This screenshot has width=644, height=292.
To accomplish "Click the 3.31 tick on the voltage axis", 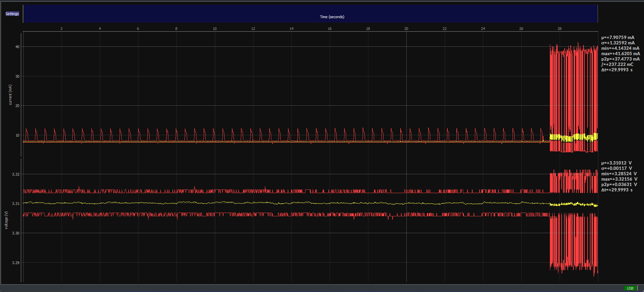I will 16,204.
